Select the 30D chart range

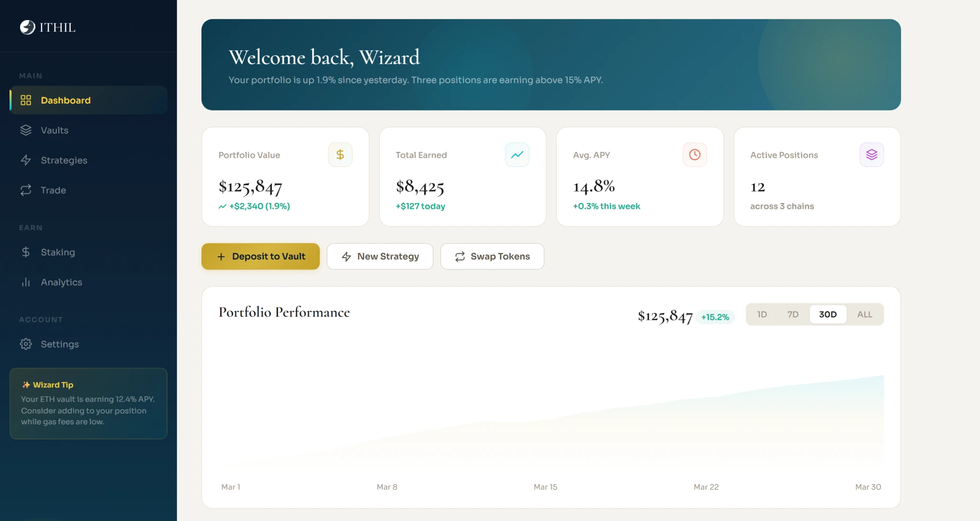(828, 314)
